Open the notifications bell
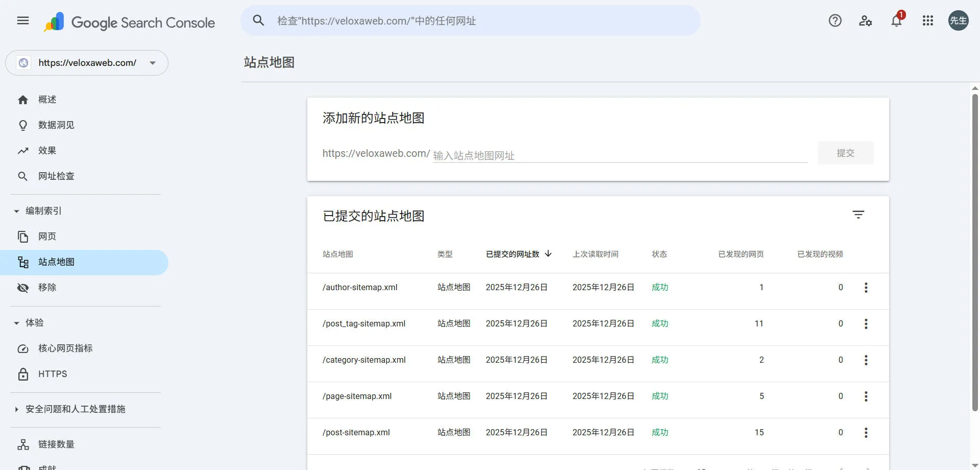980x470 pixels. 896,20
